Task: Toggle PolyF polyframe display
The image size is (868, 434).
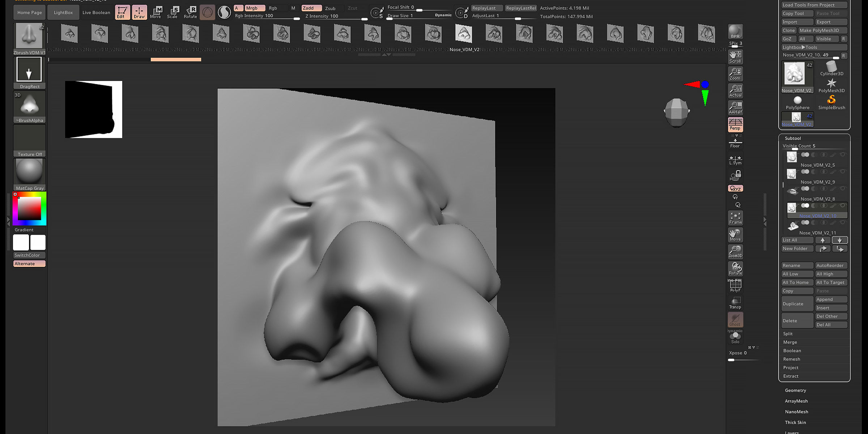Action: [x=735, y=286]
